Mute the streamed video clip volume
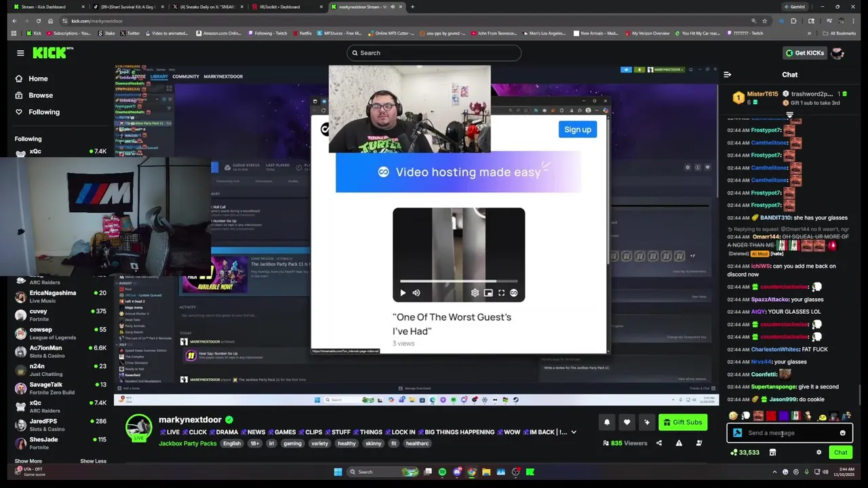The height and width of the screenshot is (488, 868). [416, 293]
